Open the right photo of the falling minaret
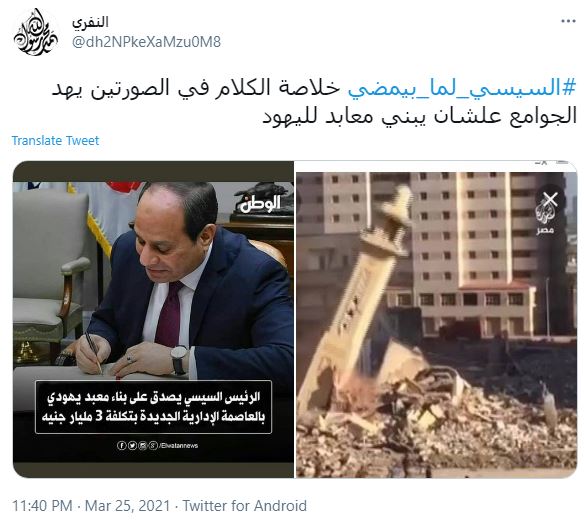This screenshot has height=520, width=584. (x=437, y=319)
